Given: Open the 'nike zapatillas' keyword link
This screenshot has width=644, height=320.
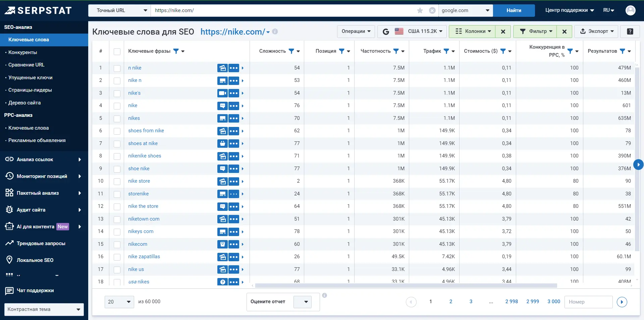Looking at the screenshot, I should [x=144, y=257].
